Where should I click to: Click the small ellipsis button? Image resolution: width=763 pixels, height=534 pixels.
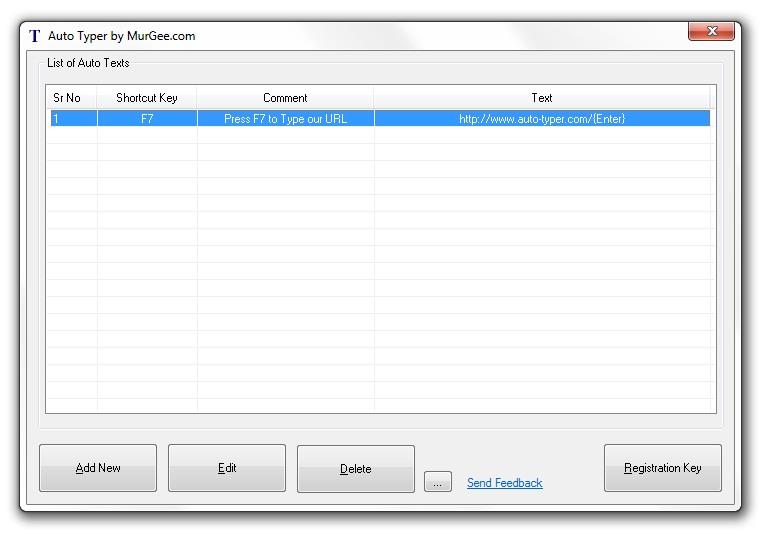tap(437, 482)
